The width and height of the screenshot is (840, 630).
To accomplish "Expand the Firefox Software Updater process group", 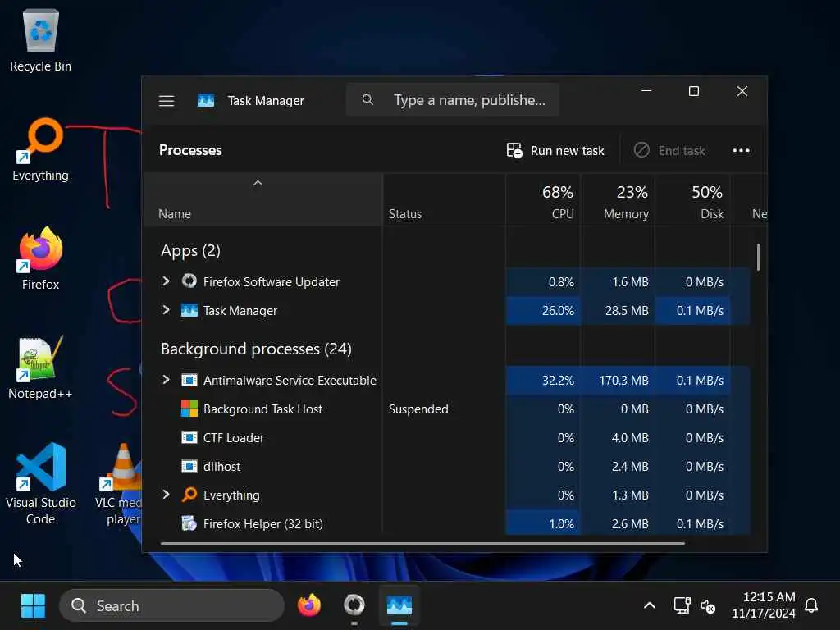I will point(166,281).
